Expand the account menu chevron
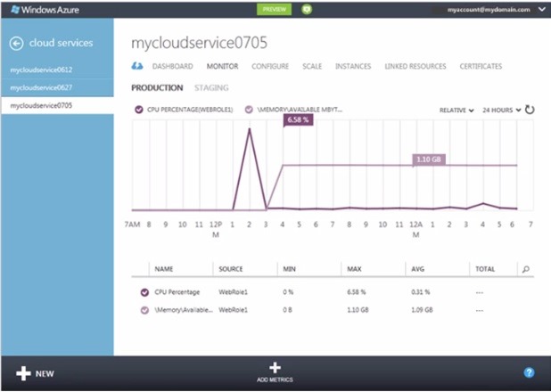This screenshot has height=392, width=551. 542,10
